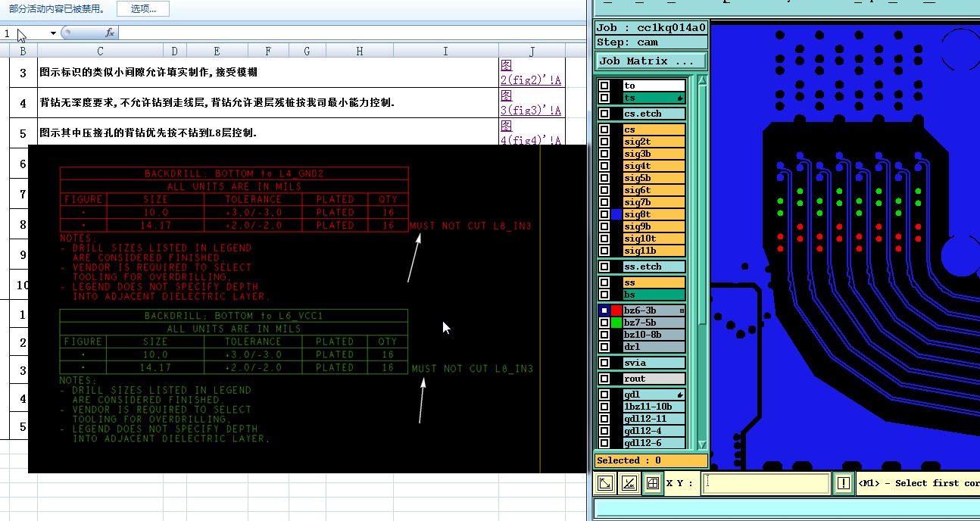Click the layer list scroll down arrow
This screenshot has width=980, height=521.
point(702,445)
